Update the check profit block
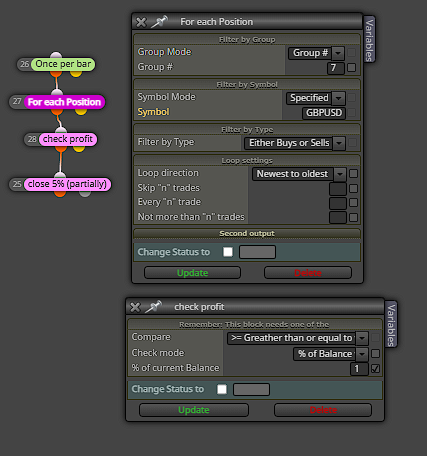This screenshot has width=427, height=456. pos(194,410)
